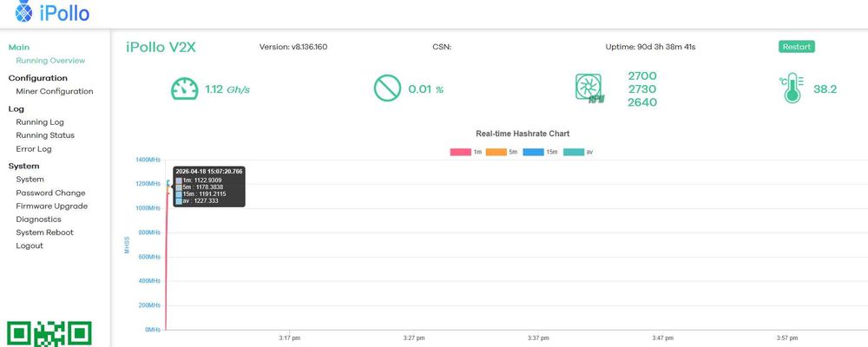Click the Uptime: 90d 3h 38m 41s text

click(x=650, y=47)
